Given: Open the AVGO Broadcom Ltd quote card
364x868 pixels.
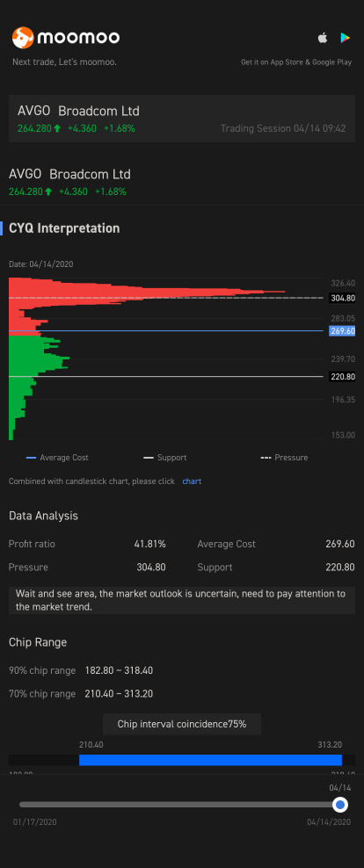Looking at the screenshot, I should (x=182, y=119).
